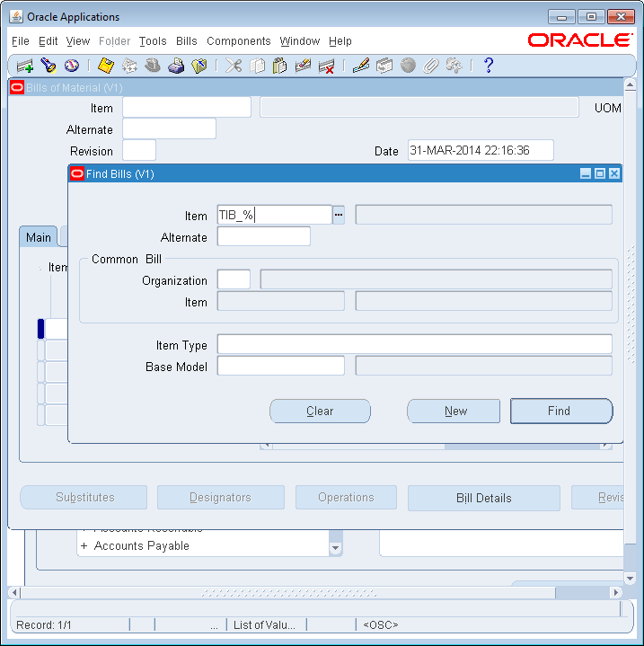Screen dimensions: 644x646
Task: Expand the Accounts Payable tree node
Action: pos(84,546)
